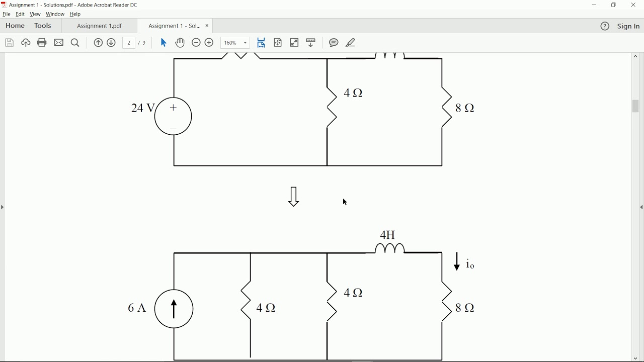Image resolution: width=644 pixels, height=362 pixels.
Task: Click the full screen view icon
Action: (294, 43)
